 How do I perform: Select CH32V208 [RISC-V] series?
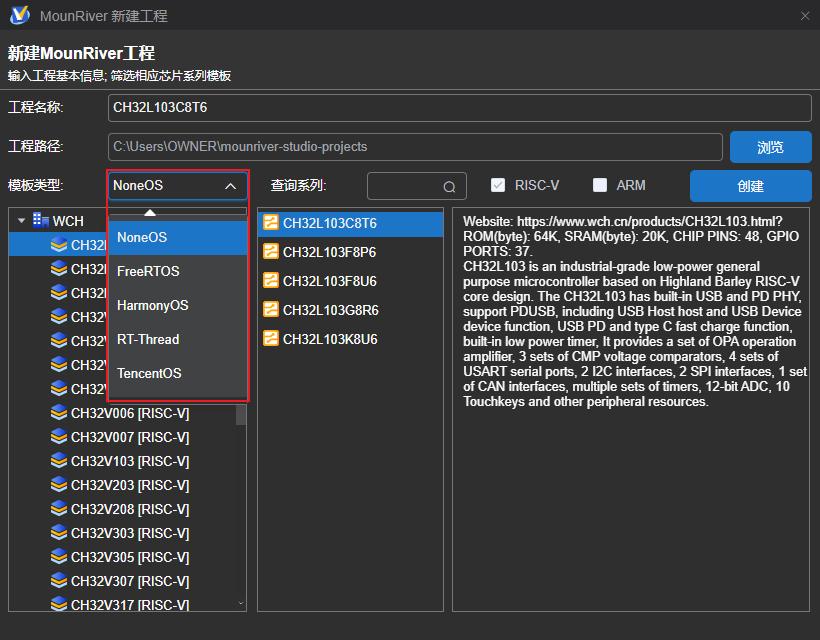[x=130, y=509]
